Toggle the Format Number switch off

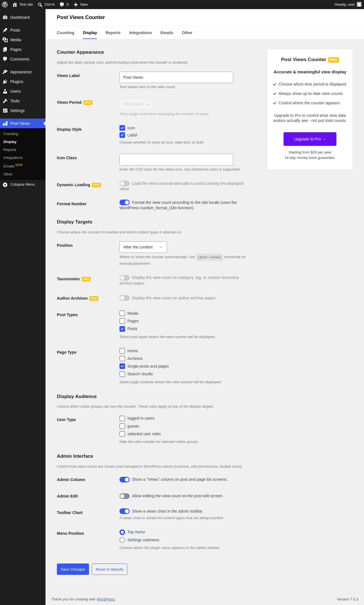(x=125, y=202)
